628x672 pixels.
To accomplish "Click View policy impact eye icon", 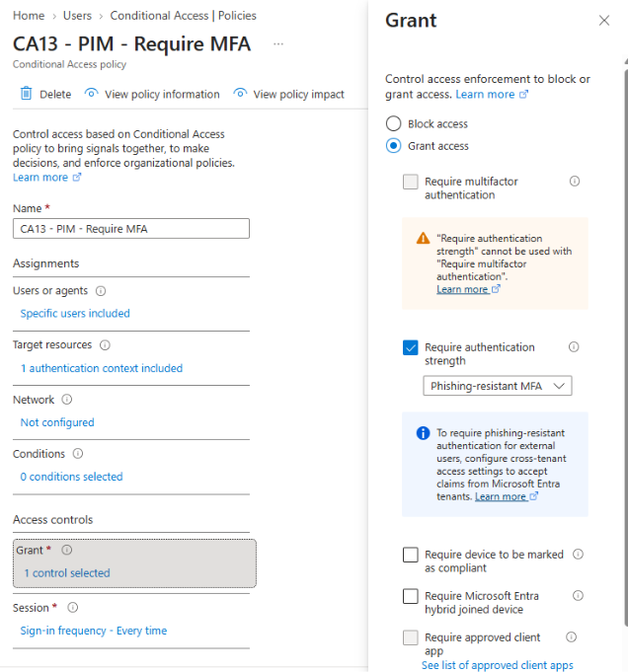I will 240,93.
